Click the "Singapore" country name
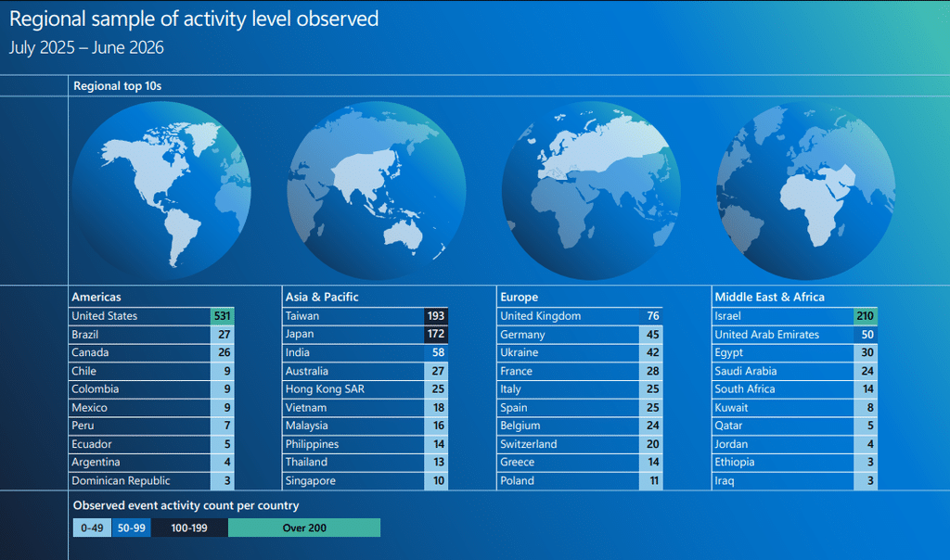 tap(310, 480)
